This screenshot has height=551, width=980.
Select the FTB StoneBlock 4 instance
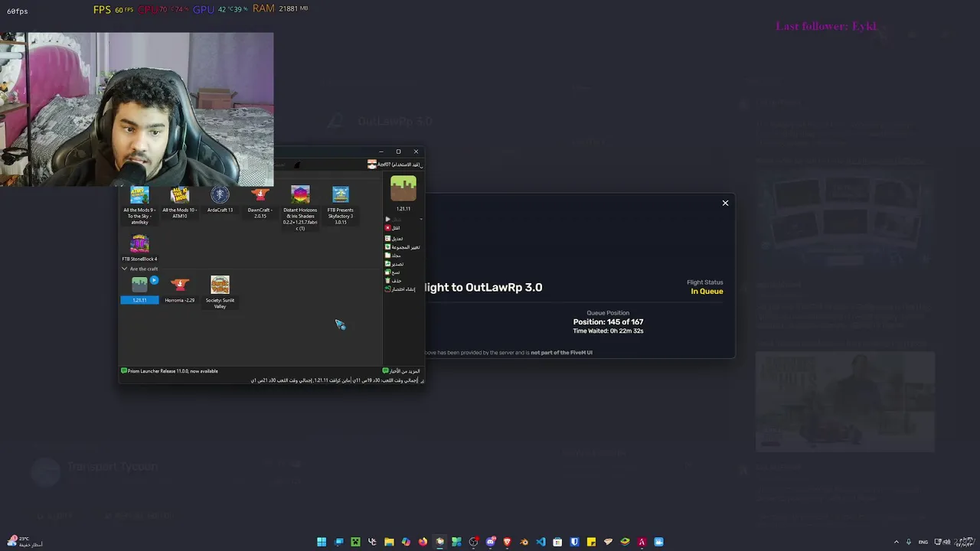[139, 248]
